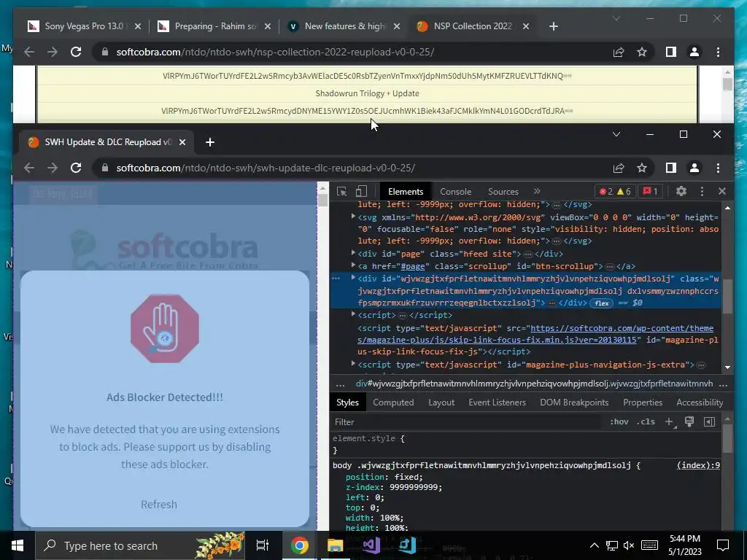Open the skip-link-focus-fix.min.js source link
Image resolution: width=747 pixels, height=560 pixels.
coord(536,334)
